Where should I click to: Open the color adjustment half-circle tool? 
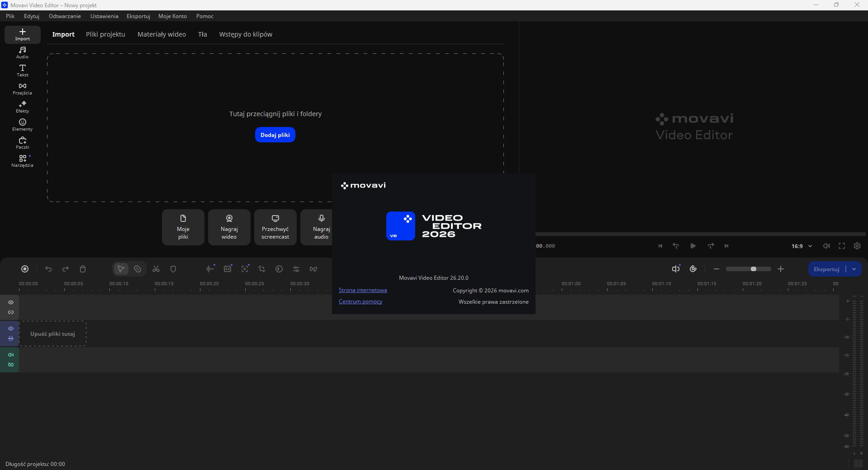pyautogui.click(x=279, y=269)
